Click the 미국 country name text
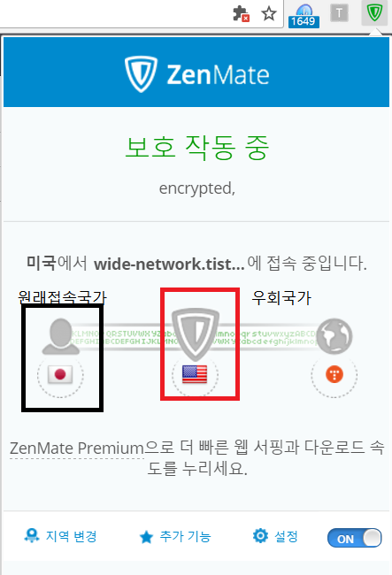 coord(41,263)
